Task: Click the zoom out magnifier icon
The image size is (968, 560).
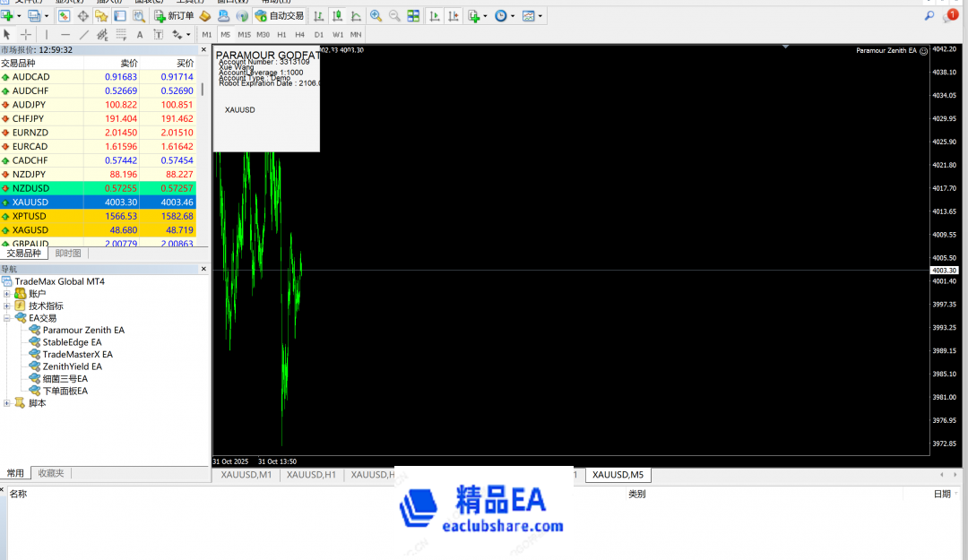Action: [x=394, y=16]
